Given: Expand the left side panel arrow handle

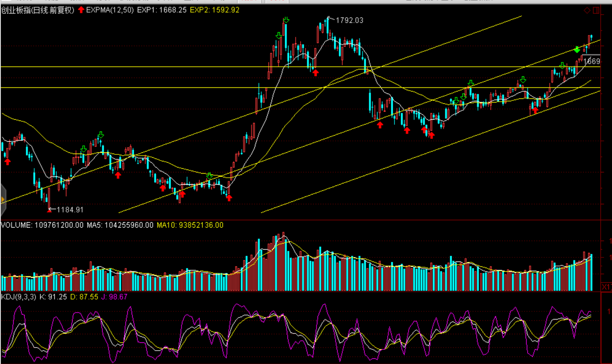Looking at the screenshot, I should pyautogui.click(x=3, y=199).
